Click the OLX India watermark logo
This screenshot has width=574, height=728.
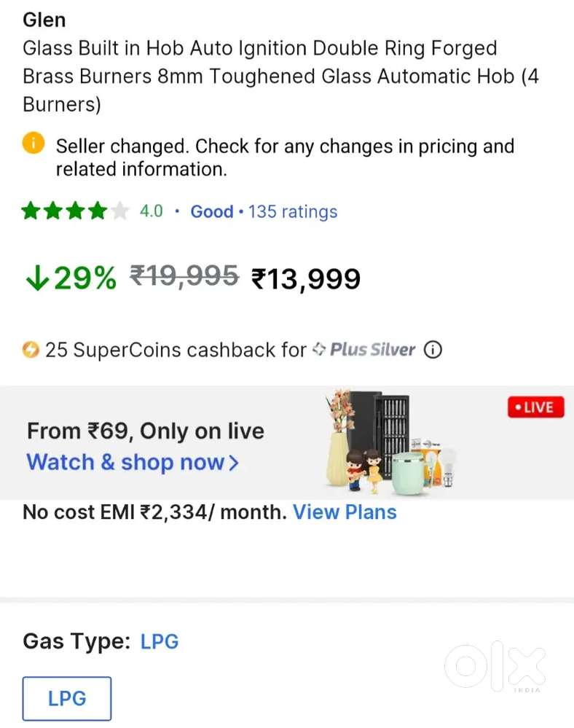click(495, 668)
